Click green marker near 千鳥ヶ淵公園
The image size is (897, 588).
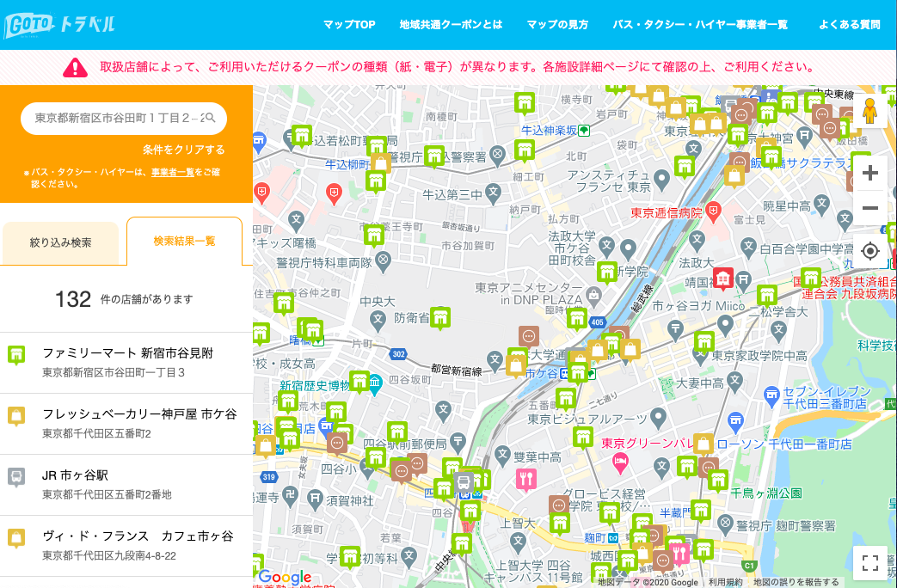718,481
